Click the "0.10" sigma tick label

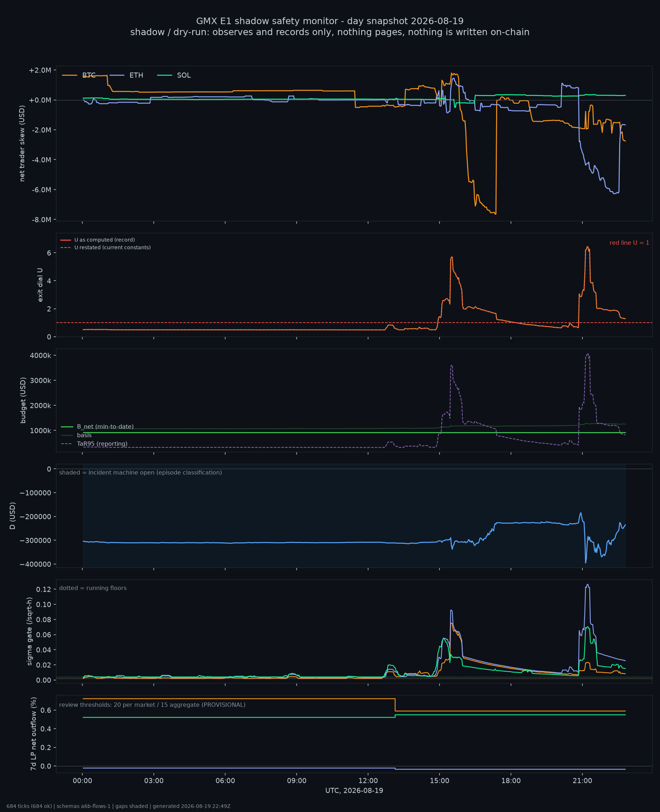44,605
